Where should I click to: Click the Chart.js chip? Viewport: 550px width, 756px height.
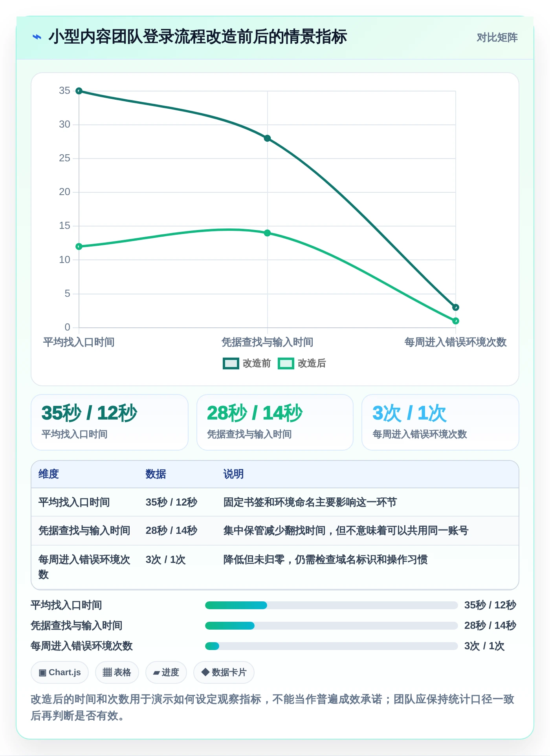[60, 672]
